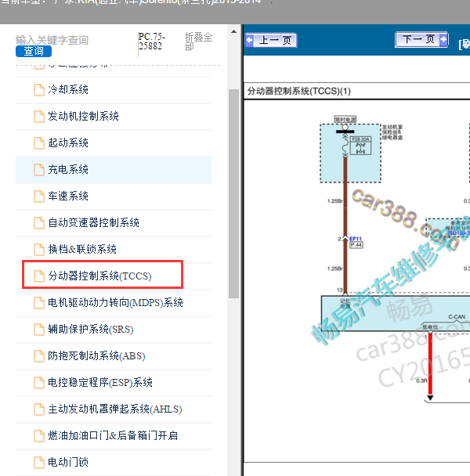Open 发动机控制系统 entry
470x476 pixels.
tap(83, 117)
